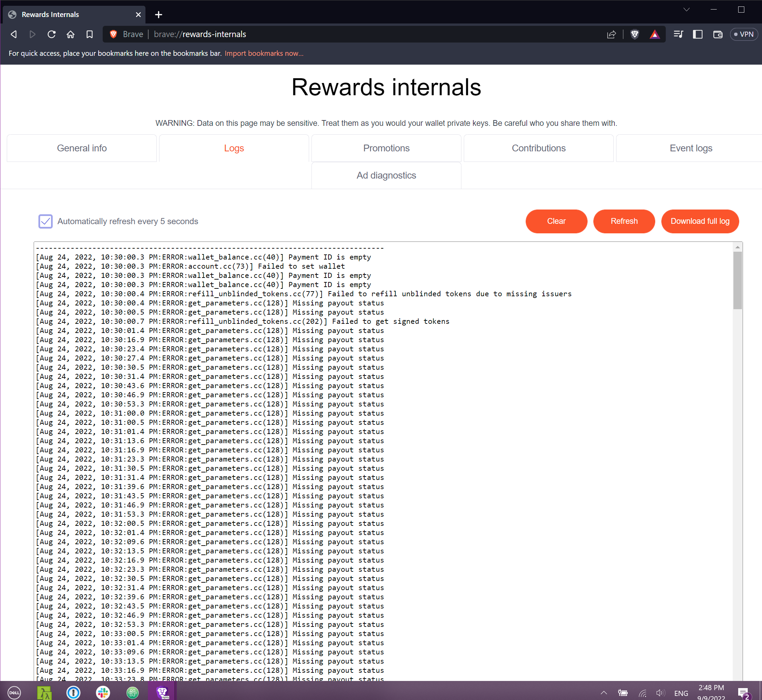This screenshot has height=700, width=762.
Task: Toggle the browser sidebar icon
Action: [x=698, y=34]
